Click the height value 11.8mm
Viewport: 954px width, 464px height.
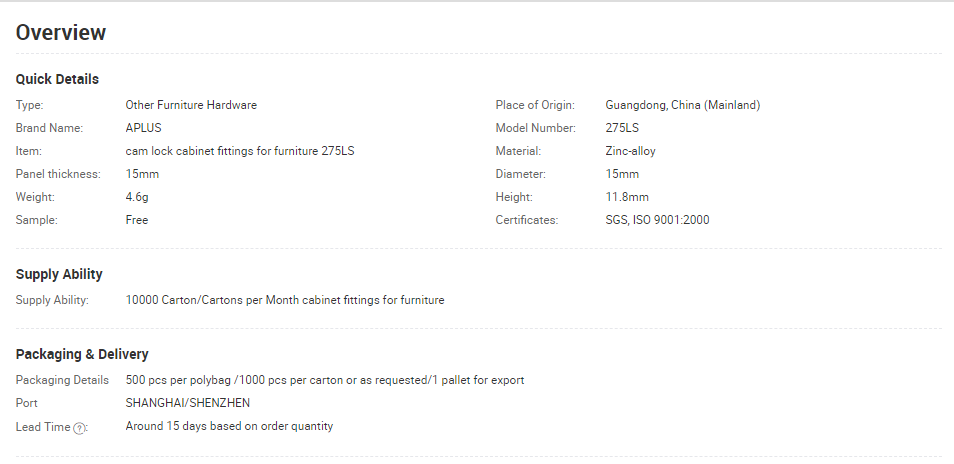(x=627, y=197)
